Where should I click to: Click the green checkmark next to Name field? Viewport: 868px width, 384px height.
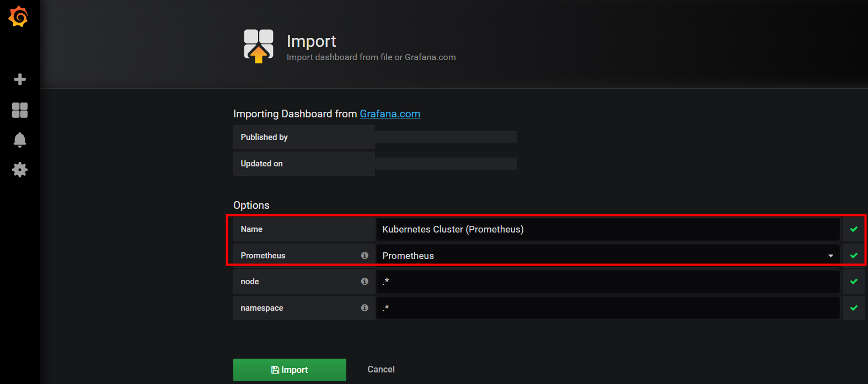854,229
